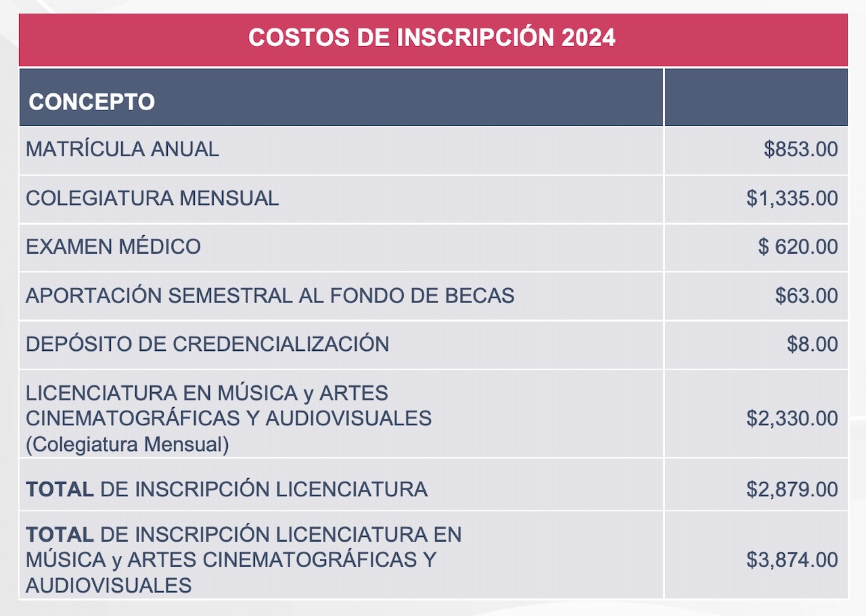
Task: Select the COLEGIATURA MENSUAL row label
Action: pyautogui.click(x=152, y=198)
